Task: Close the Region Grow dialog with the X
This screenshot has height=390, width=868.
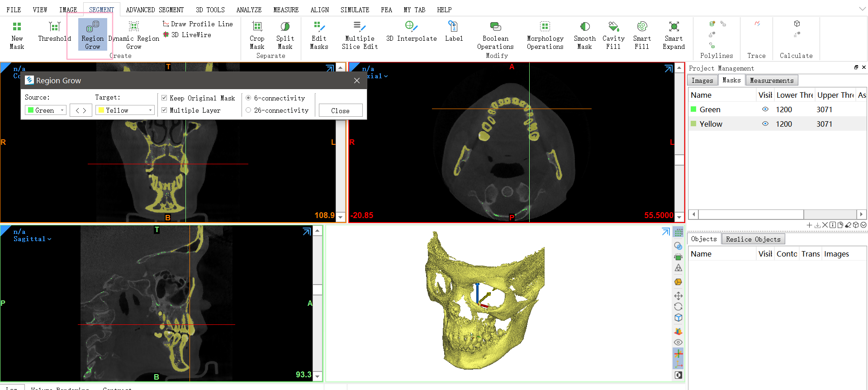Action: pyautogui.click(x=357, y=81)
